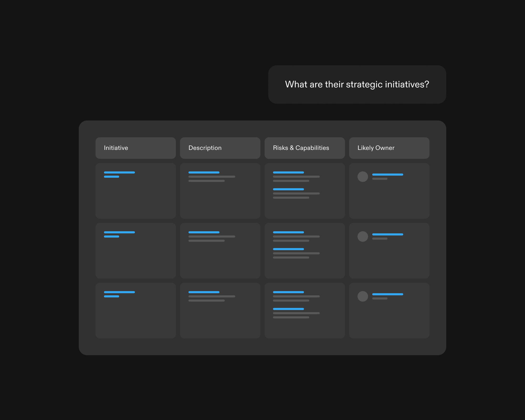
Task: Click the first row owner avatar circle
Action: 363,177
